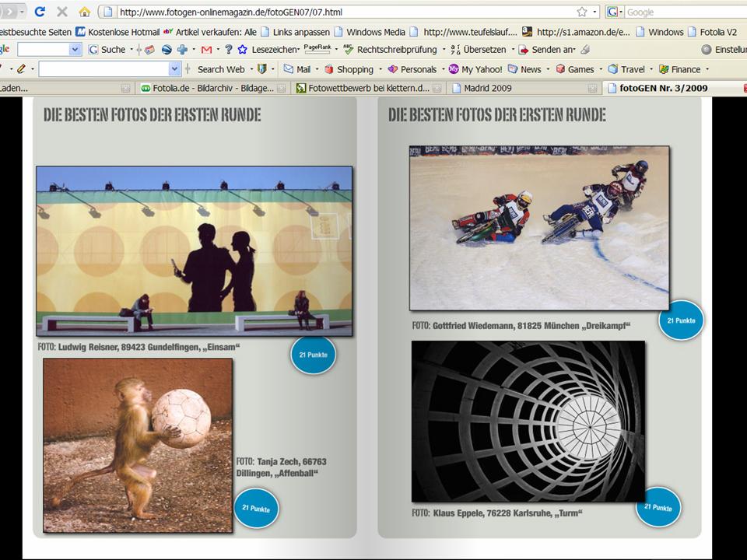Click the stop loading X button
Screen dimensions: 747x560
click(x=62, y=12)
